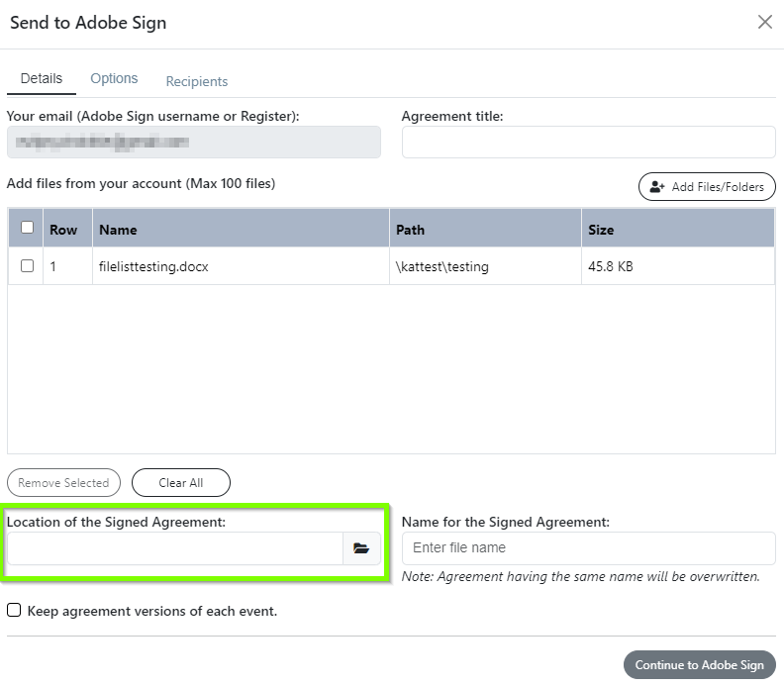Close the Send to Adobe Sign dialog
The image size is (784, 687).
pos(764,22)
